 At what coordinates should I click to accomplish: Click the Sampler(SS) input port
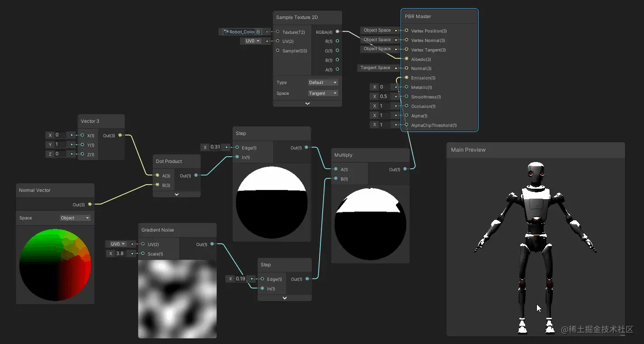tap(277, 51)
